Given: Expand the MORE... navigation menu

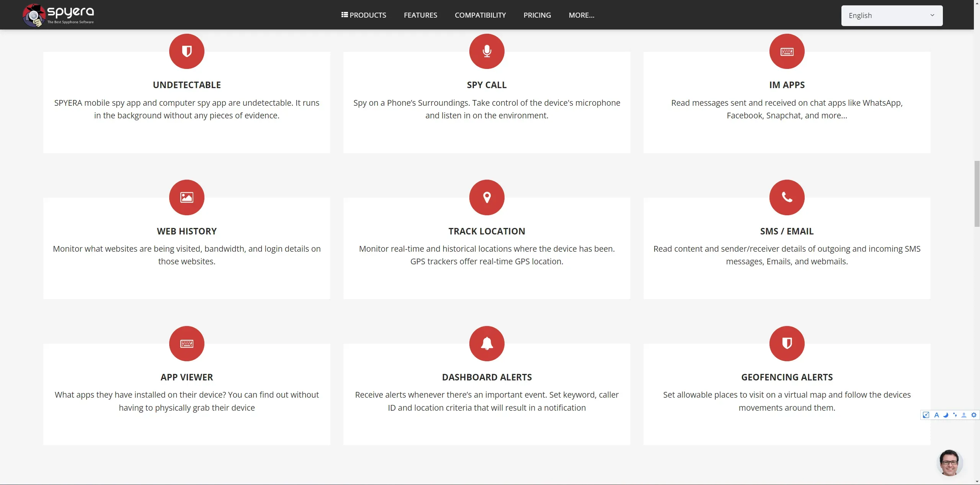Looking at the screenshot, I should [x=581, y=15].
